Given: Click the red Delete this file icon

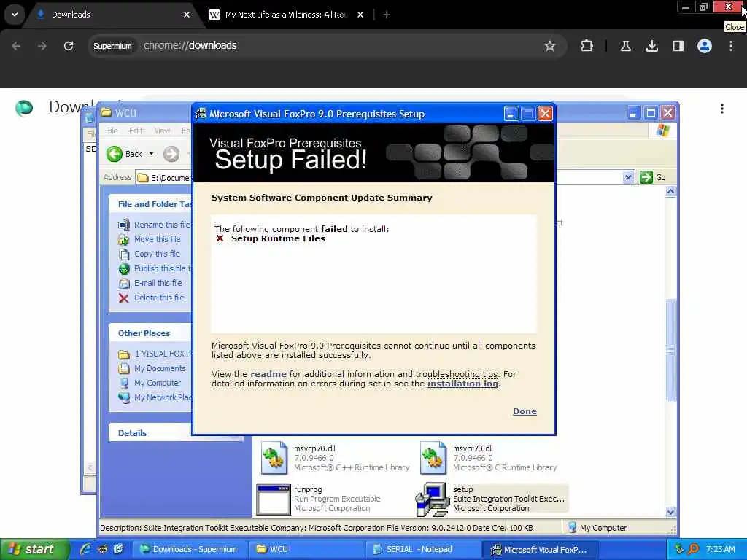Looking at the screenshot, I should (x=124, y=298).
